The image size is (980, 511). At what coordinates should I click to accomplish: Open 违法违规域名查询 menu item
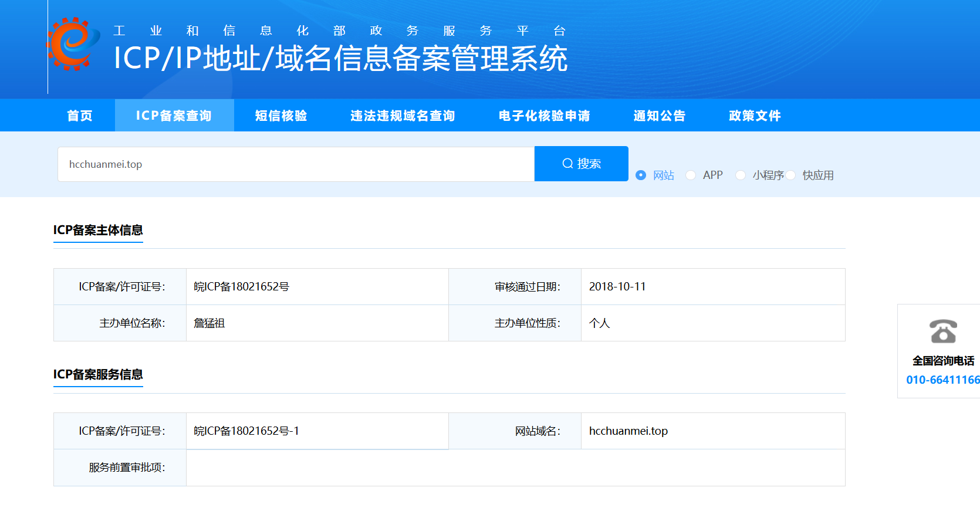click(x=403, y=116)
